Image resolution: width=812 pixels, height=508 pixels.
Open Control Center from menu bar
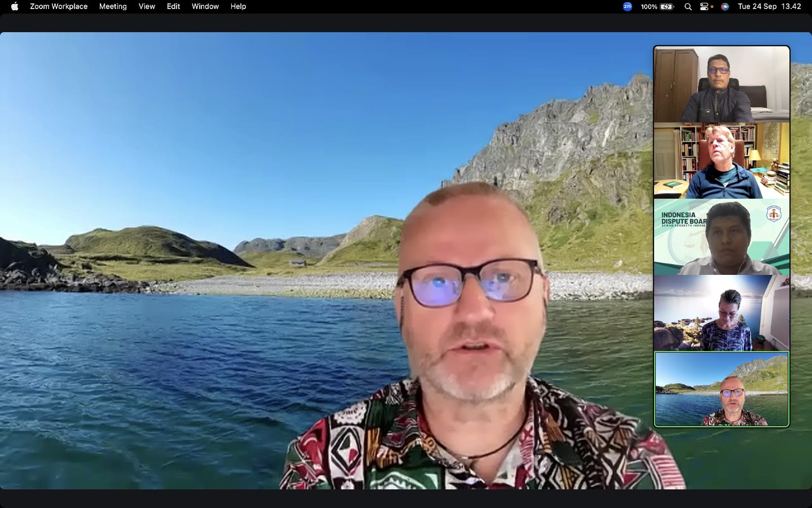pyautogui.click(x=705, y=7)
